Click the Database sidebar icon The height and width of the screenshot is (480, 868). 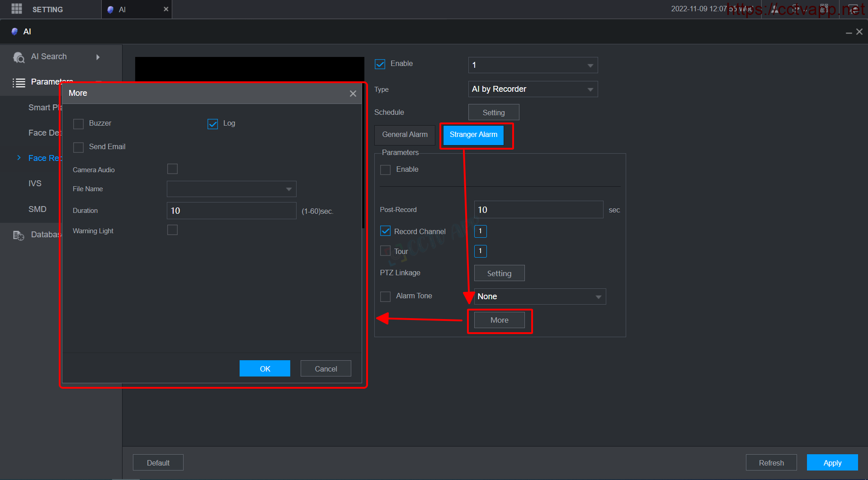pyautogui.click(x=19, y=235)
